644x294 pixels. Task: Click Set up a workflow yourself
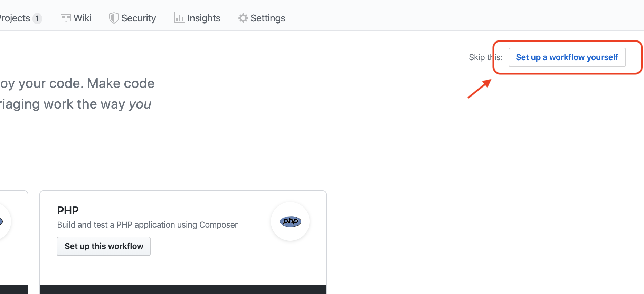click(x=567, y=57)
